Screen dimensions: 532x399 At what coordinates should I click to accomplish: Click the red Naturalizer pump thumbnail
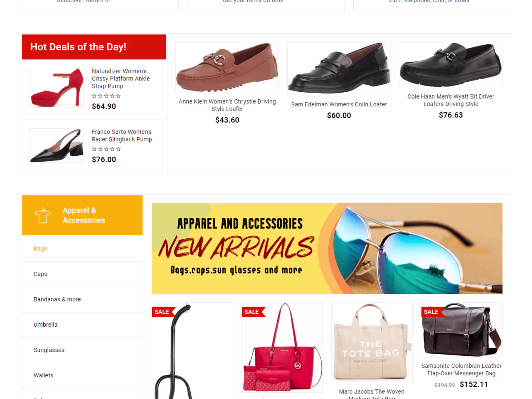[57, 88]
